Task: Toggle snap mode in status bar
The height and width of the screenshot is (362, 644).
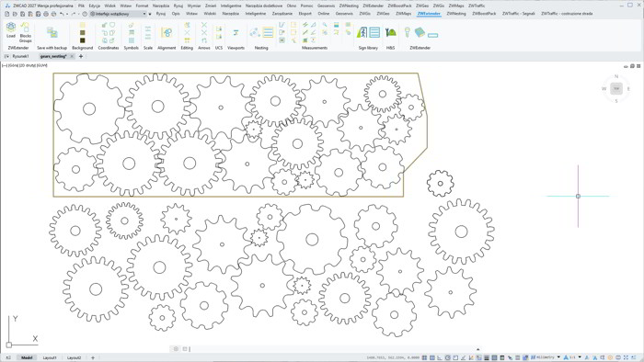Action: [424, 358]
